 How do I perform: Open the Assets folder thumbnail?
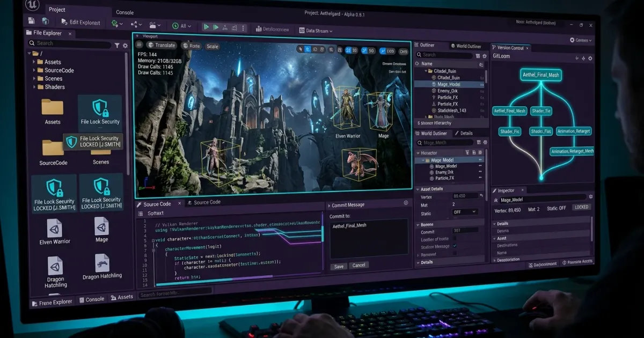pyautogui.click(x=53, y=107)
